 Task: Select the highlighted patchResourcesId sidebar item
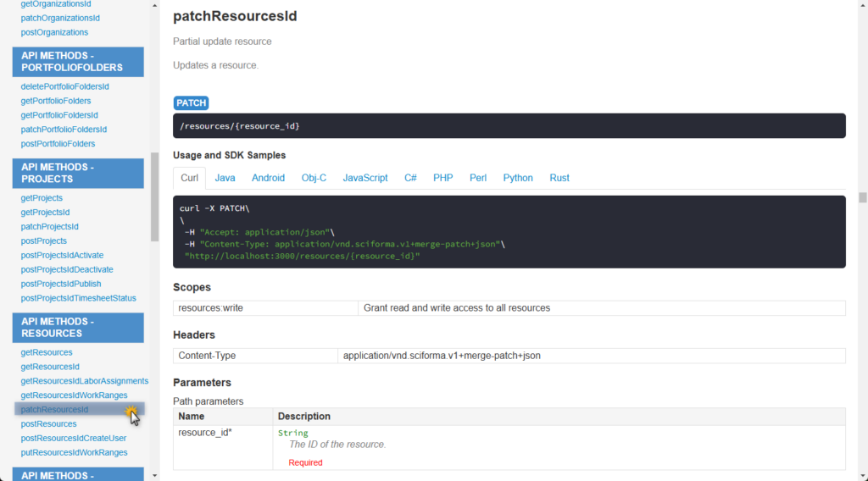[x=54, y=409]
